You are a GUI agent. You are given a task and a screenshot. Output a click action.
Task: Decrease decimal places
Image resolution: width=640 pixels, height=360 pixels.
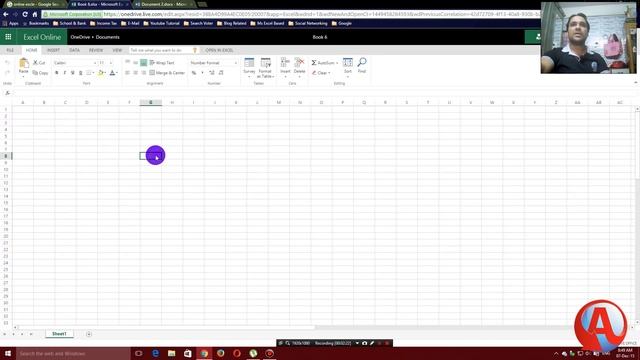[221, 73]
